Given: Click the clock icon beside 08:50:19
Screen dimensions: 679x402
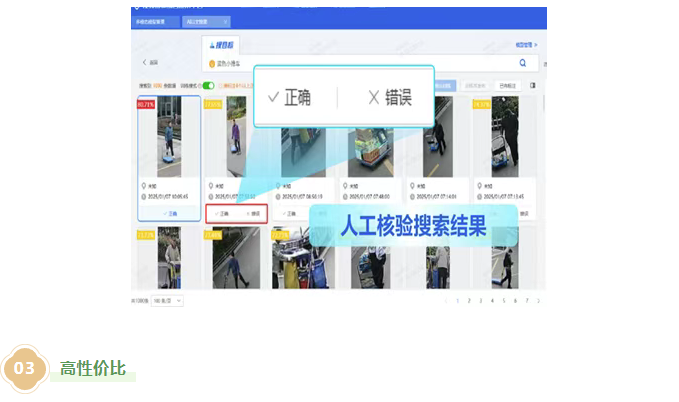Looking at the screenshot, I should 278,196.
